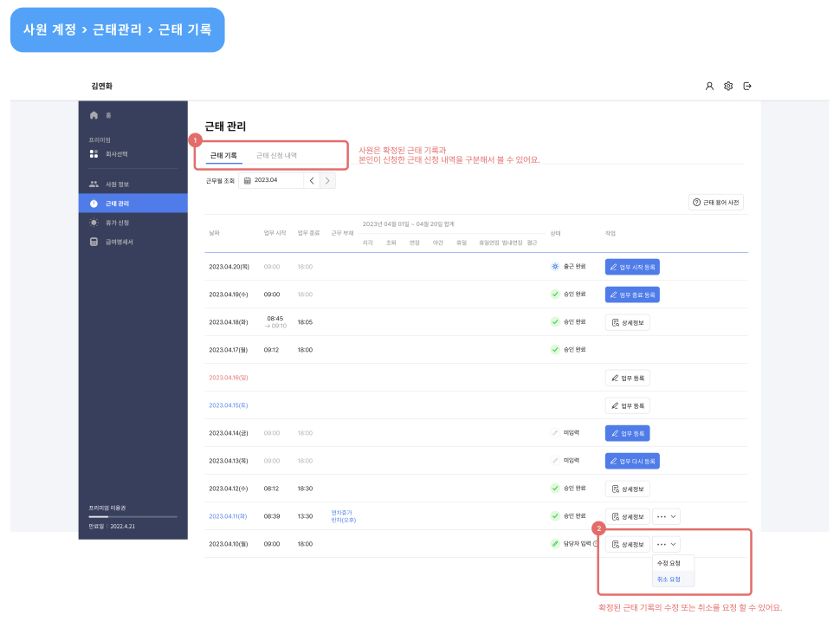Click end time 18:05 on 04.18
Image resolution: width=840 pixels, height=628 pixels.
(305, 322)
